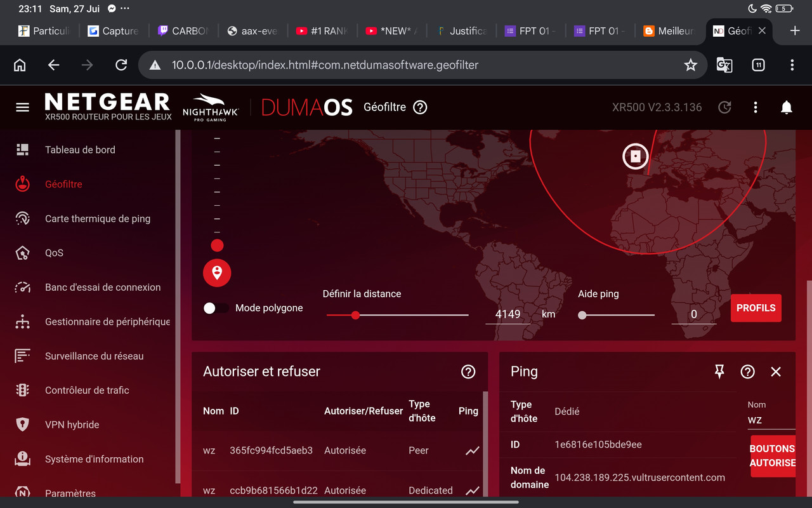Open QoS page
Image resolution: width=812 pixels, height=508 pixels.
54,253
